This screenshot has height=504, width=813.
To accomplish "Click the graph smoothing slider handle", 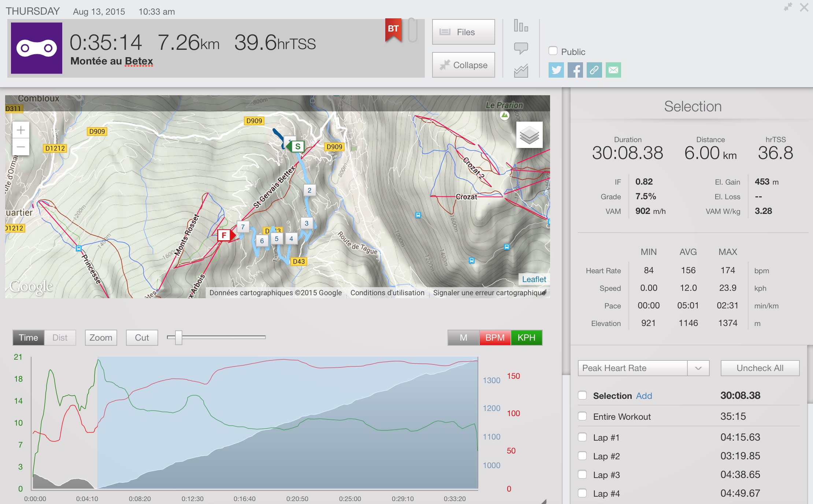I will coord(178,337).
